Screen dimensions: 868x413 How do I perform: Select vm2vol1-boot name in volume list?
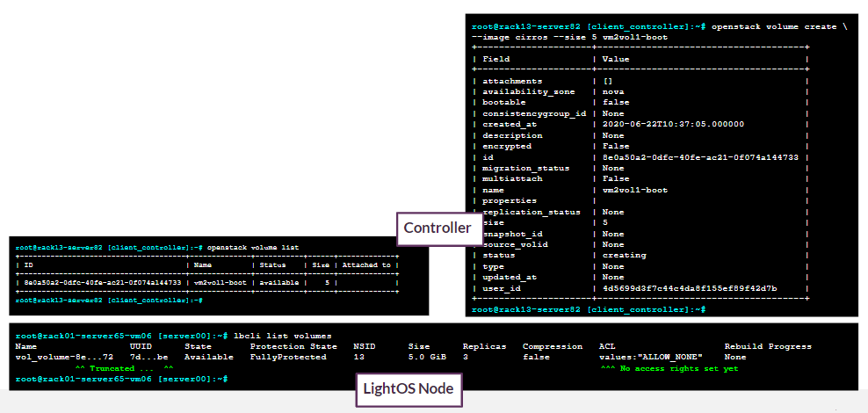pyautogui.click(x=220, y=282)
